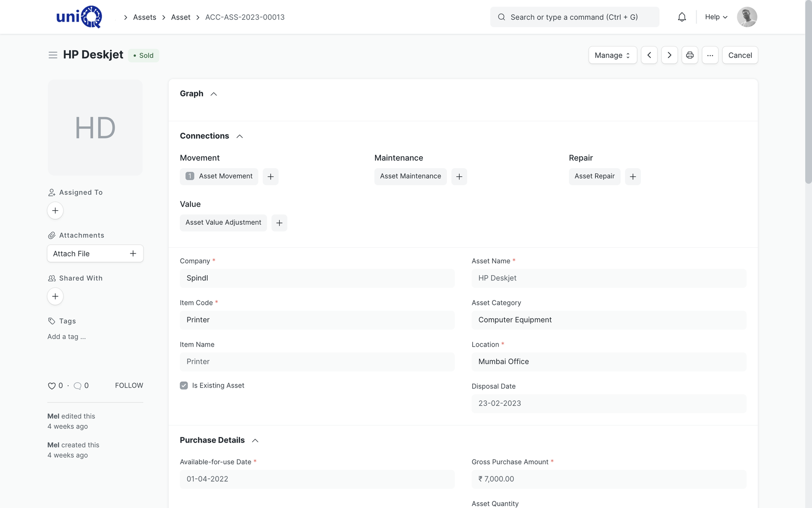Click the Sold status badge

click(143, 56)
